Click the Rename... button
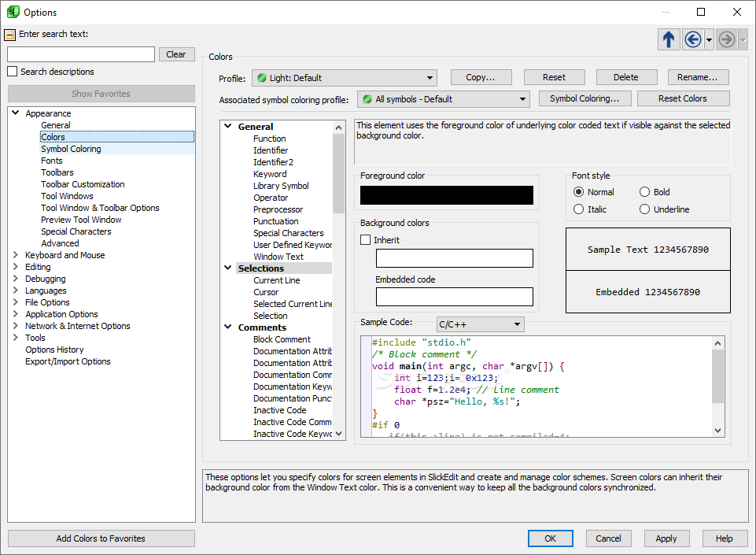The image size is (756, 555). [698, 77]
